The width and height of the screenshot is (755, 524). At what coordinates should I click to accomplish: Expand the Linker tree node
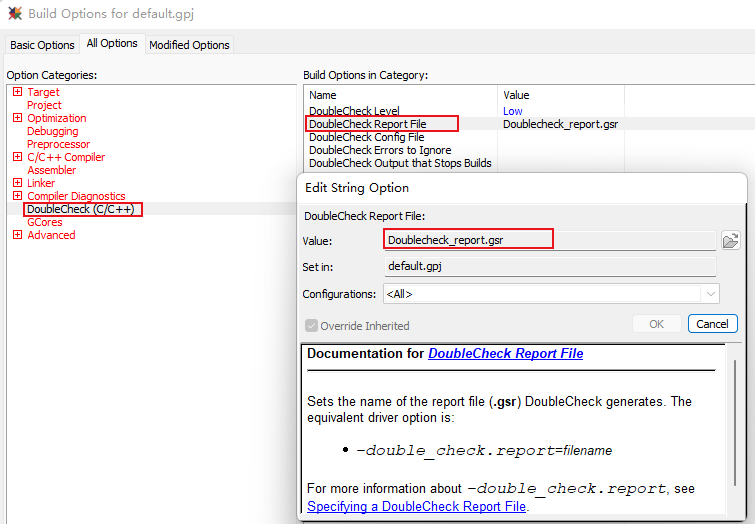(x=17, y=183)
